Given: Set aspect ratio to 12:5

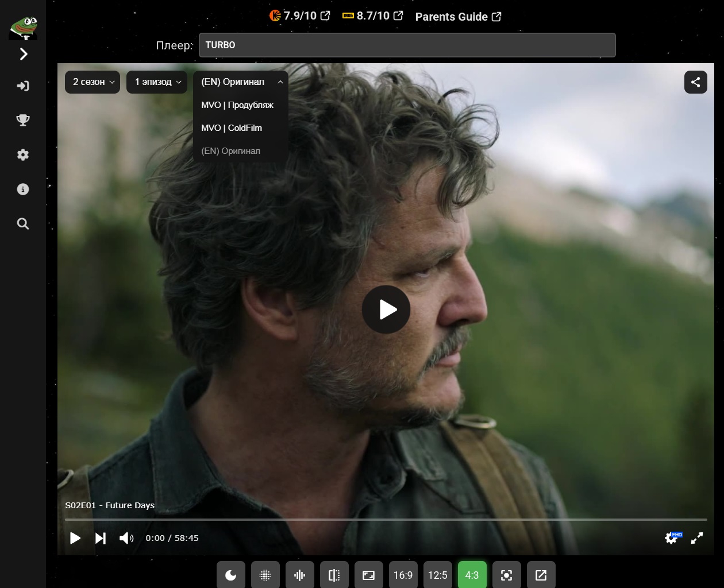Looking at the screenshot, I should (438, 575).
